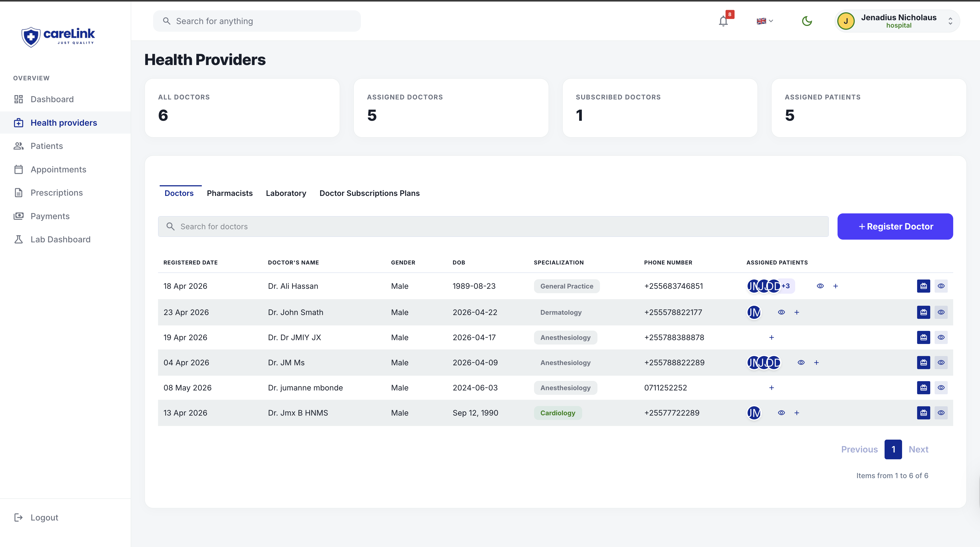Focus the Search for anything field

tap(257, 21)
